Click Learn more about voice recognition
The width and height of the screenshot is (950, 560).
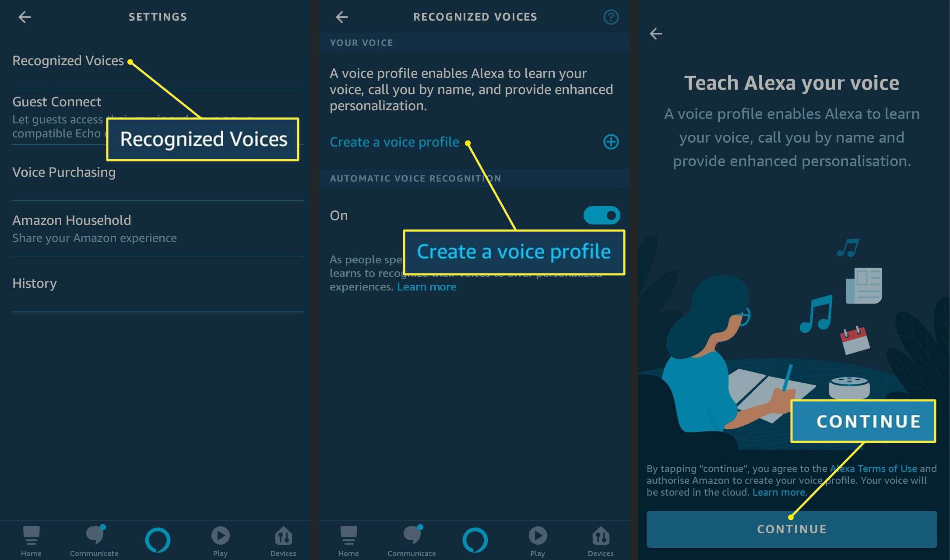click(426, 286)
